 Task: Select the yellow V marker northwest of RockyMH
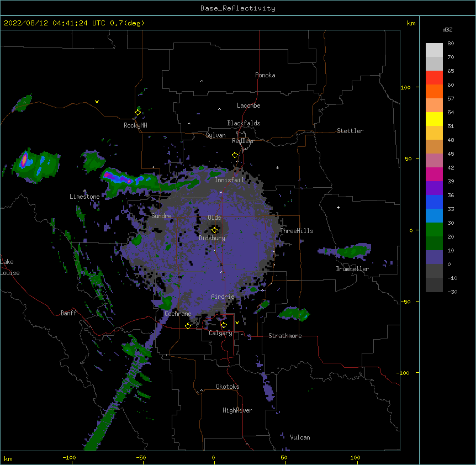(97, 102)
